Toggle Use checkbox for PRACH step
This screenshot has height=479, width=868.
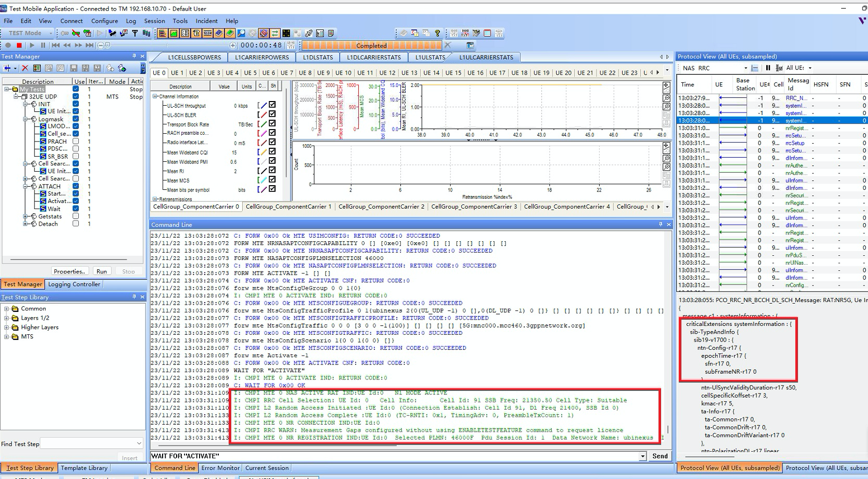pos(76,141)
